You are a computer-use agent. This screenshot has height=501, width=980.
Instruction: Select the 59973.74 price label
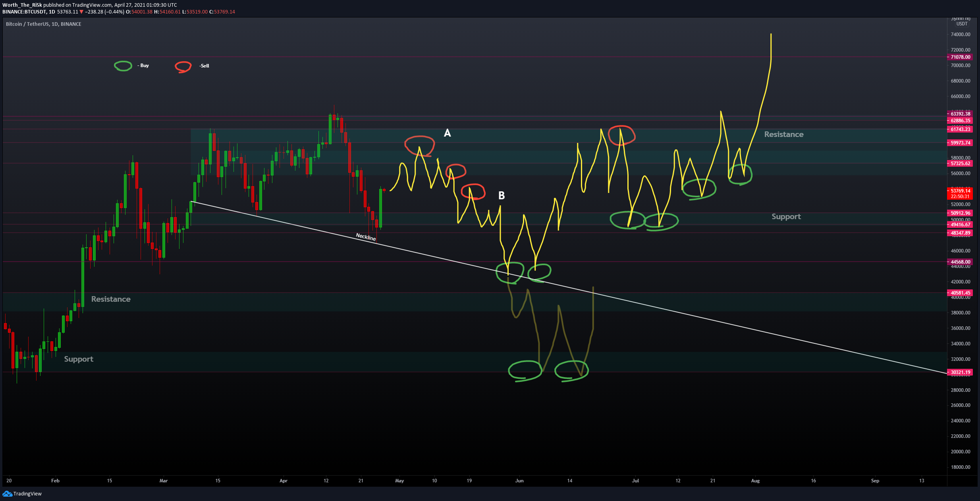[x=960, y=143]
